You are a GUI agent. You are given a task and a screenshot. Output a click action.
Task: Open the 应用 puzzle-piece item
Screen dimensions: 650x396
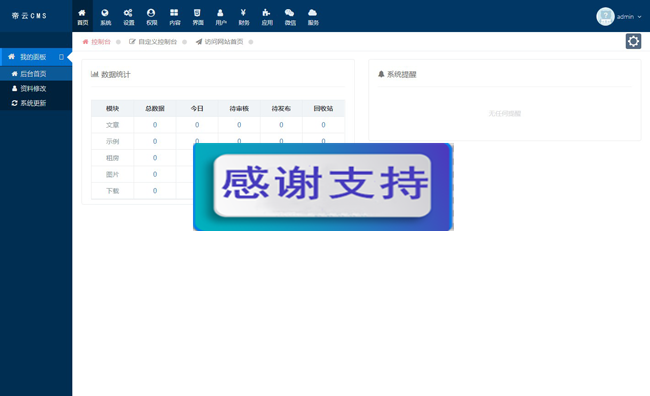(267, 17)
